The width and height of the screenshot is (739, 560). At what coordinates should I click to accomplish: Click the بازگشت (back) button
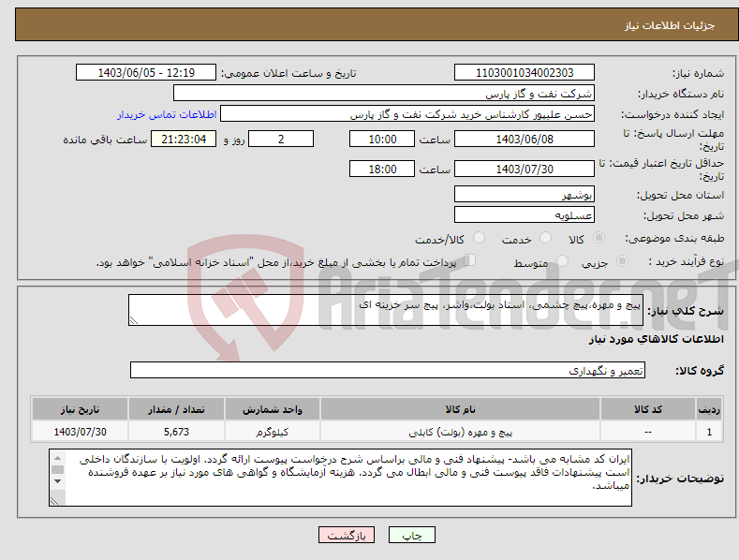tap(347, 535)
